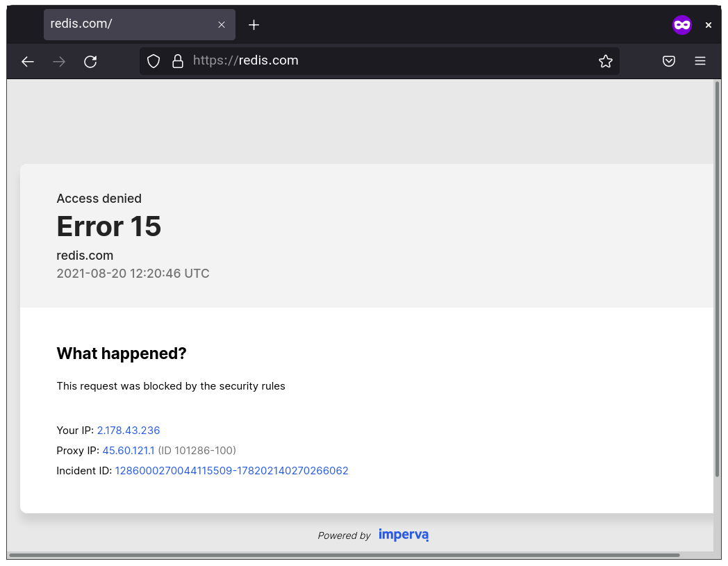Focus the URL address bar

[380, 61]
